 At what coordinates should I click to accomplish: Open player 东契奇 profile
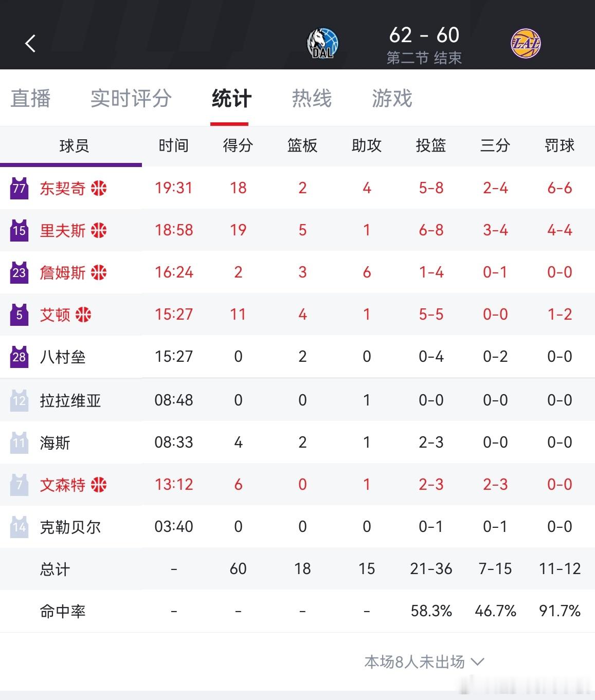click(x=63, y=188)
